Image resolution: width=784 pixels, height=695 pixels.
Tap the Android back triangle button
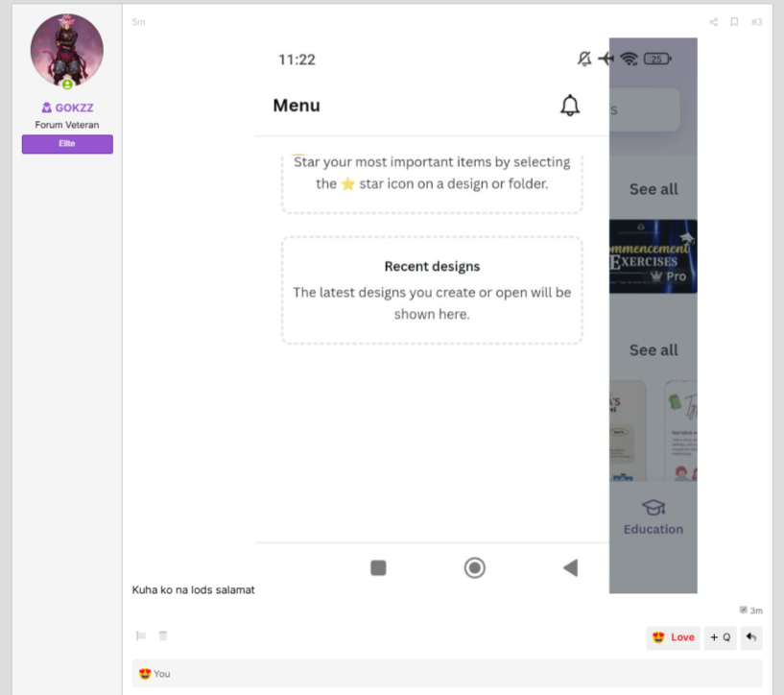coord(571,568)
